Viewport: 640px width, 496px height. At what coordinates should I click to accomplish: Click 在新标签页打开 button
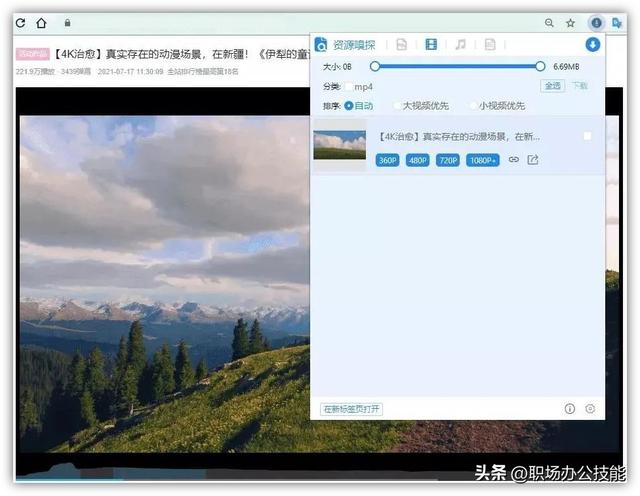[x=351, y=409]
